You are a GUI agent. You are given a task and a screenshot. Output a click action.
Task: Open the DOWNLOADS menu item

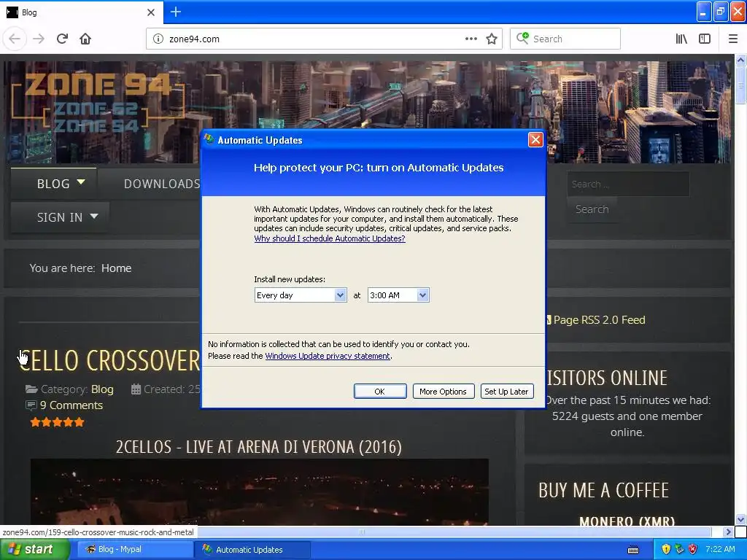tap(162, 184)
